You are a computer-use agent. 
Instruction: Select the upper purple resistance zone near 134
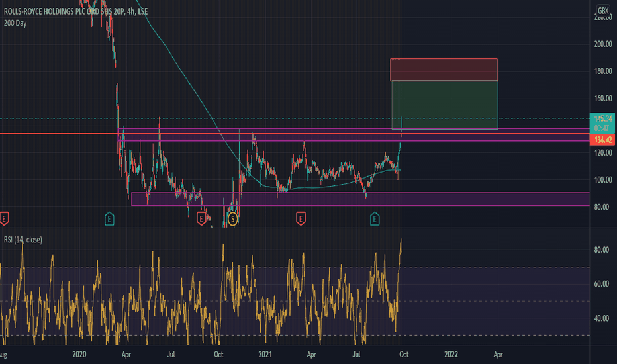coord(354,134)
